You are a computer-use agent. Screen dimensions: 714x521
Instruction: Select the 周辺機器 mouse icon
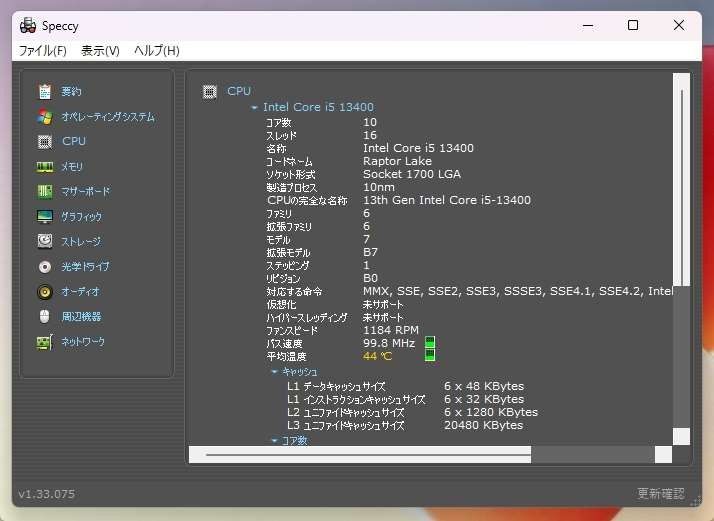pyautogui.click(x=44, y=317)
